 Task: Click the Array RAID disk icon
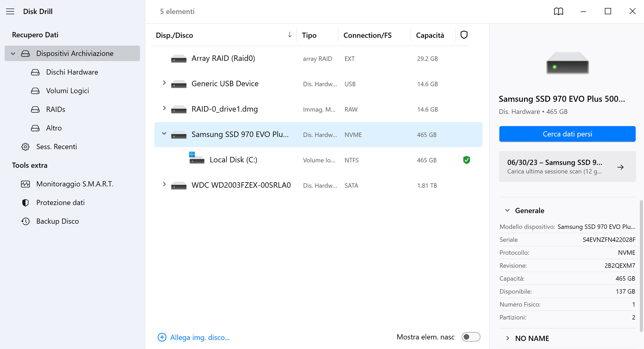click(179, 59)
